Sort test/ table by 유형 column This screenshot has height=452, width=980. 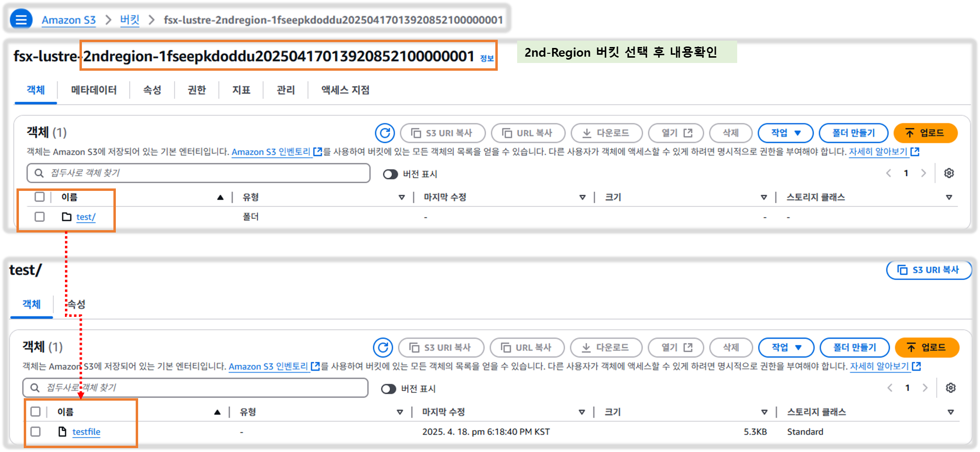coord(399,412)
